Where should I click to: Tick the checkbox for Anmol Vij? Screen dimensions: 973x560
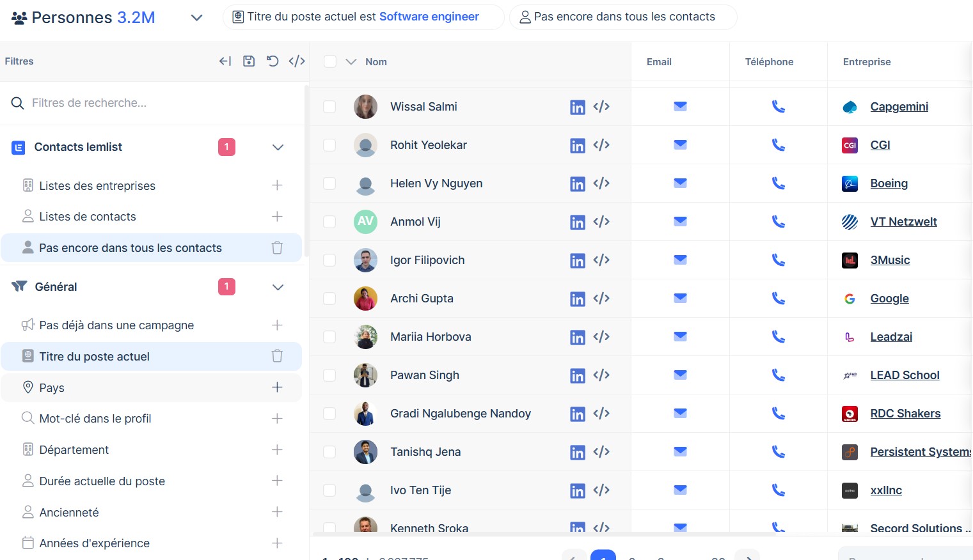(x=329, y=222)
